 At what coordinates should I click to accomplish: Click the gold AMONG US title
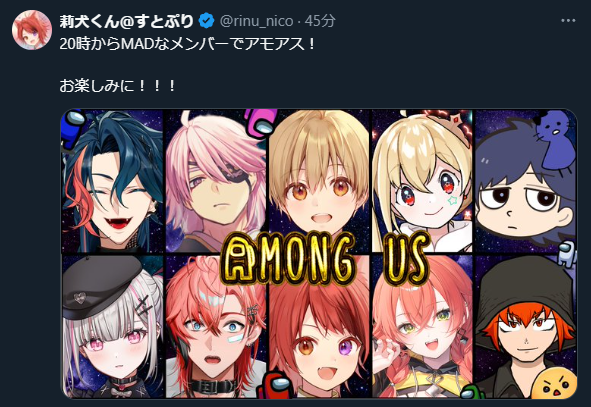pos(325,259)
